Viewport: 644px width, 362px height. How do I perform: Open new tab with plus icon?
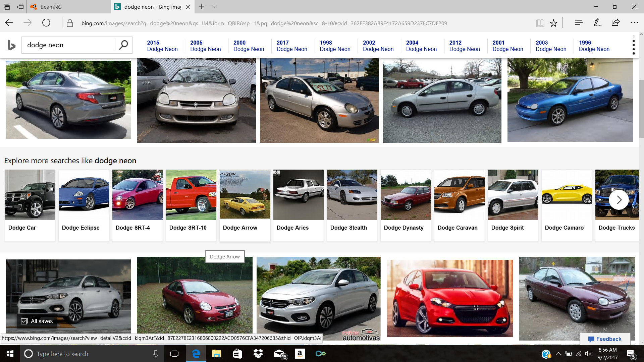pos(201,7)
